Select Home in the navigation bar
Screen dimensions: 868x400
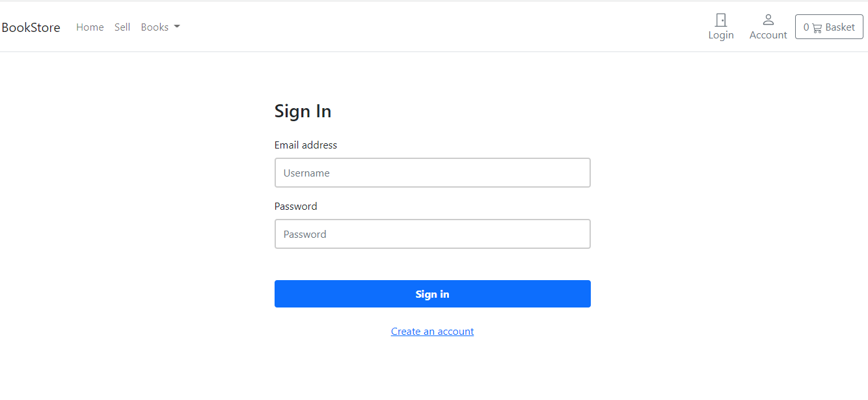pos(90,27)
